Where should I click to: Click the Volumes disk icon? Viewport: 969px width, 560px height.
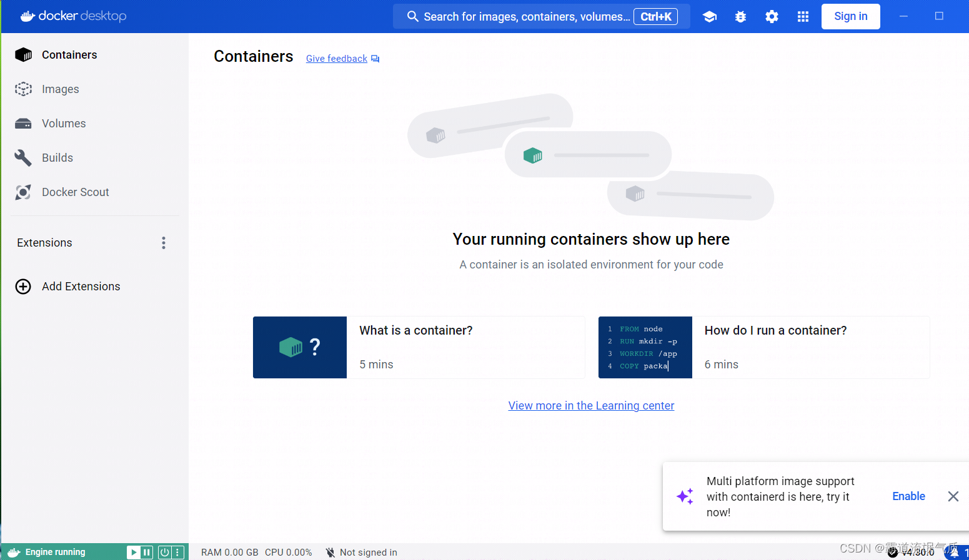(23, 124)
